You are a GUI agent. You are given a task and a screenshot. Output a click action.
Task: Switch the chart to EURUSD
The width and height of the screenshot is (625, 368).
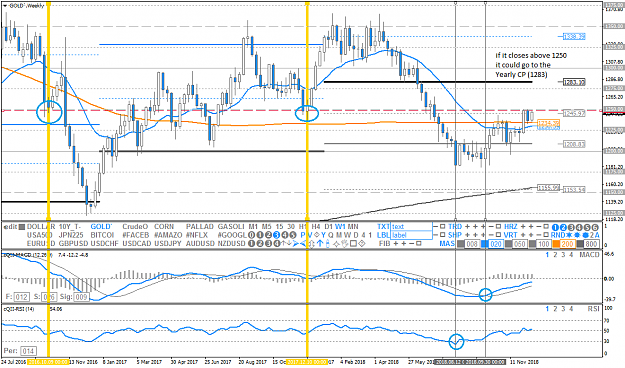pyautogui.click(x=41, y=244)
